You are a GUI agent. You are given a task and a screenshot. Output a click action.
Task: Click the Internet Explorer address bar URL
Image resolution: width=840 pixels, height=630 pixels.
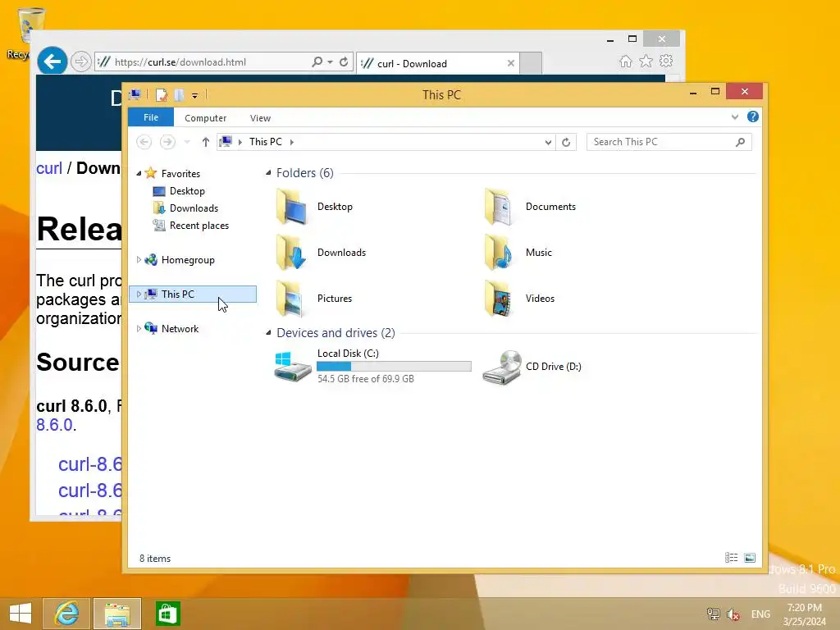[180, 62]
